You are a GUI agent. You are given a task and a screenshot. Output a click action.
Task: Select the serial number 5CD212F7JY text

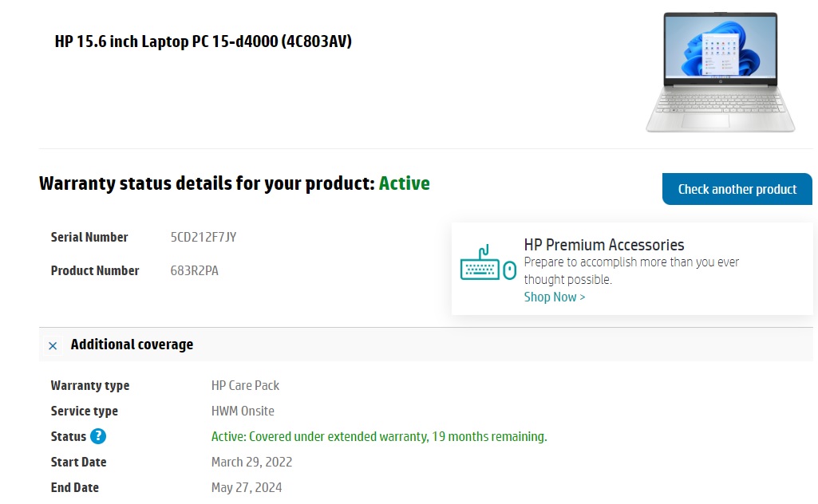pos(204,237)
